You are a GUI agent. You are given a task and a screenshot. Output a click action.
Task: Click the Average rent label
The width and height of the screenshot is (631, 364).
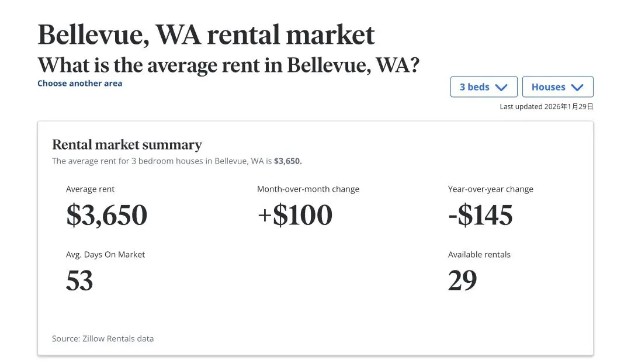pyautogui.click(x=90, y=189)
